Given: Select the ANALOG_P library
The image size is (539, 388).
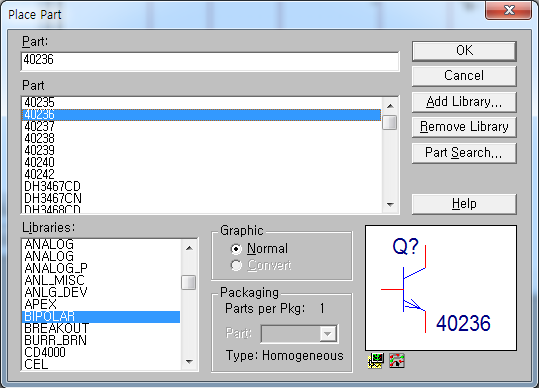Looking at the screenshot, I should pos(101,268).
